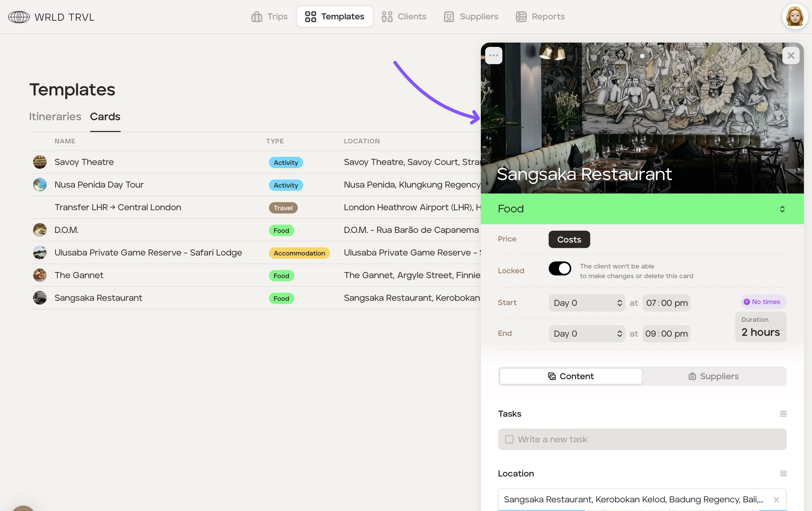Clear the Sangsaka location field with X
Image resolution: width=812 pixels, height=511 pixels.
click(x=776, y=499)
